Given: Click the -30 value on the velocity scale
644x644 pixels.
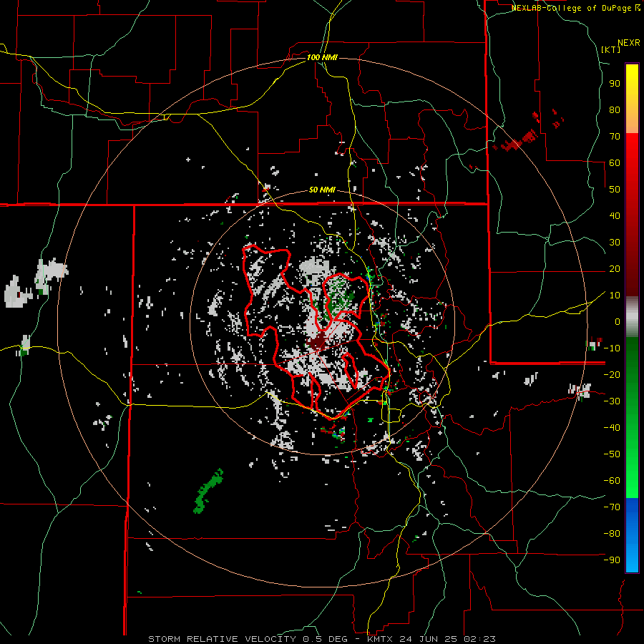Looking at the screenshot, I should (612, 401).
